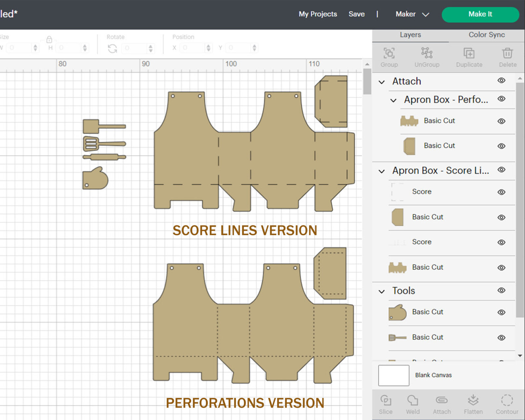This screenshot has width=525, height=420.
Task: Select the oven mitt shape on canvas
Action: (x=95, y=178)
